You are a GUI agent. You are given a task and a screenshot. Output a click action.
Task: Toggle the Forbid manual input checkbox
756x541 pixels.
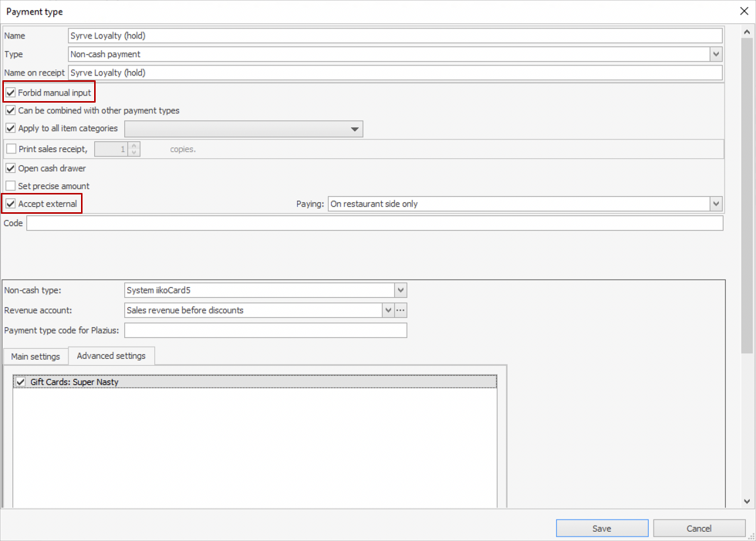tap(11, 93)
